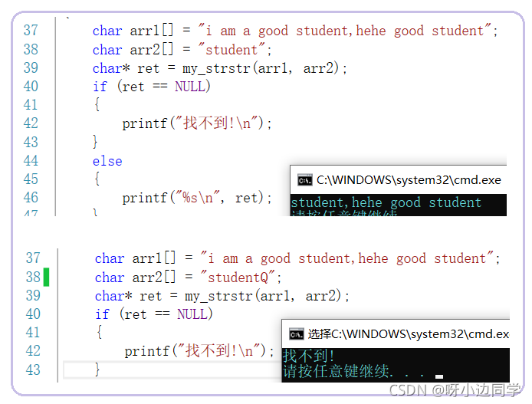Image resolution: width=532 pixels, height=404 pixels.
Task: Click lower line 39 calling my_strstr
Action: [222, 296]
